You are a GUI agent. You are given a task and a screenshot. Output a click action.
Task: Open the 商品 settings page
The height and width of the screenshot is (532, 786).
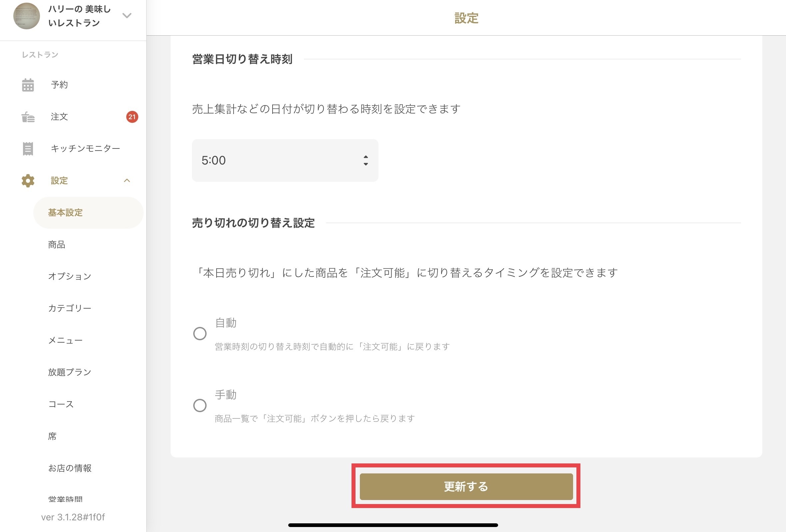point(57,244)
